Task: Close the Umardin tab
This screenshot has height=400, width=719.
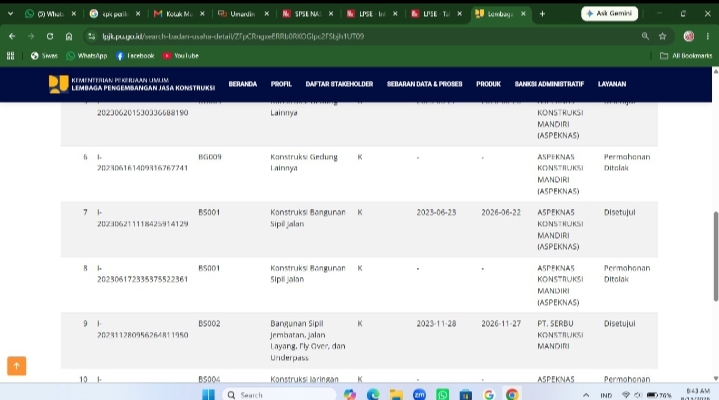Action: pos(266,14)
